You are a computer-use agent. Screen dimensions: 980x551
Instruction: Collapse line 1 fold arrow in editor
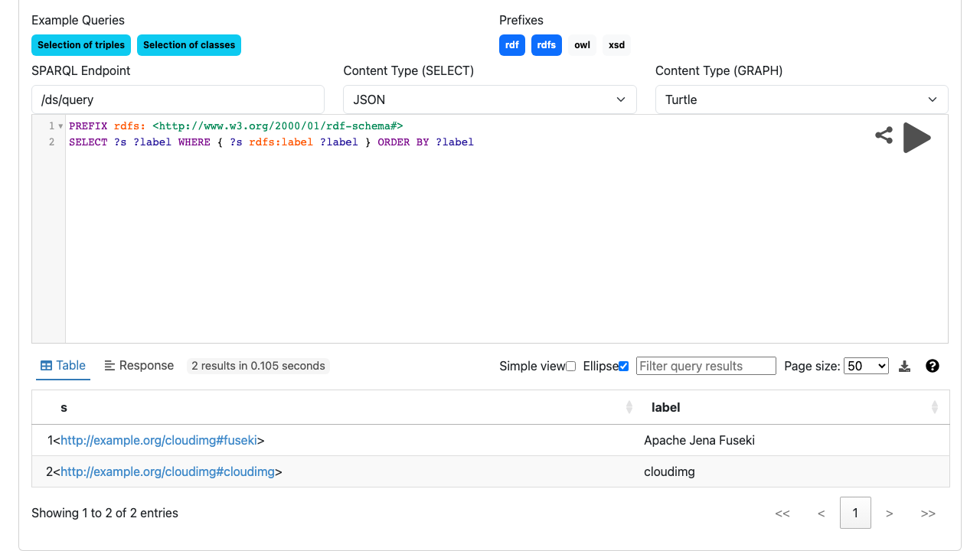[60, 126]
